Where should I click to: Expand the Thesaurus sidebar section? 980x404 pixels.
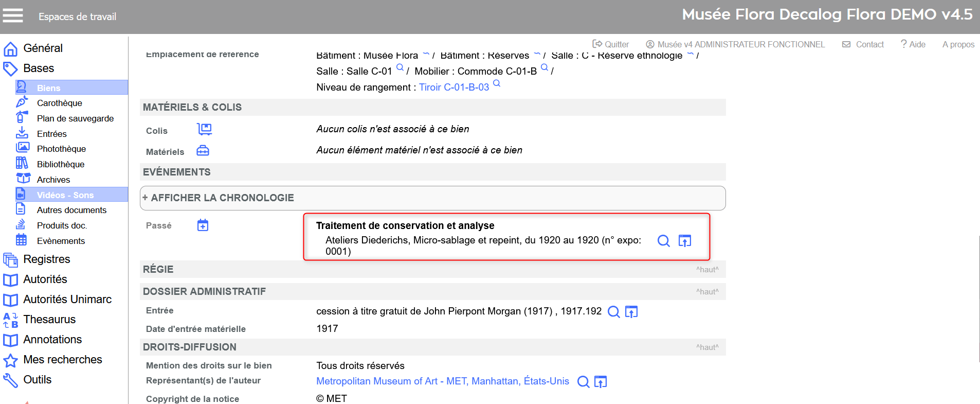[49, 320]
